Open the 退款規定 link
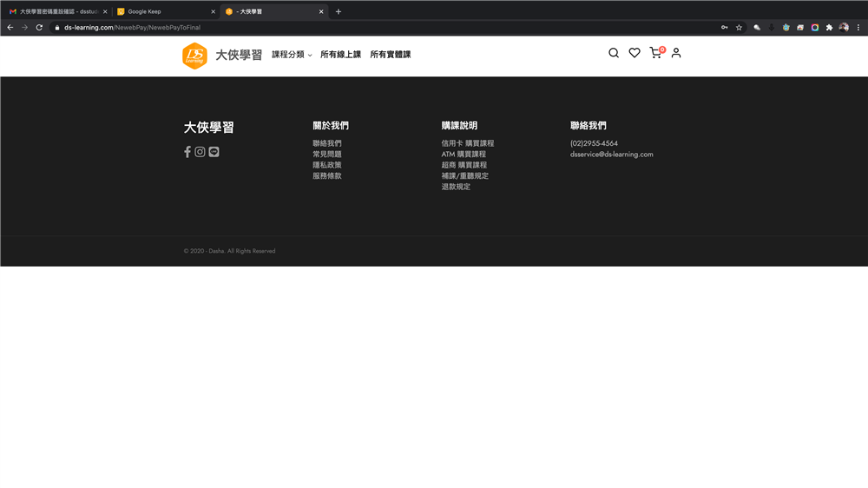The height and width of the screenshot is (488, 868). [456, 187]
